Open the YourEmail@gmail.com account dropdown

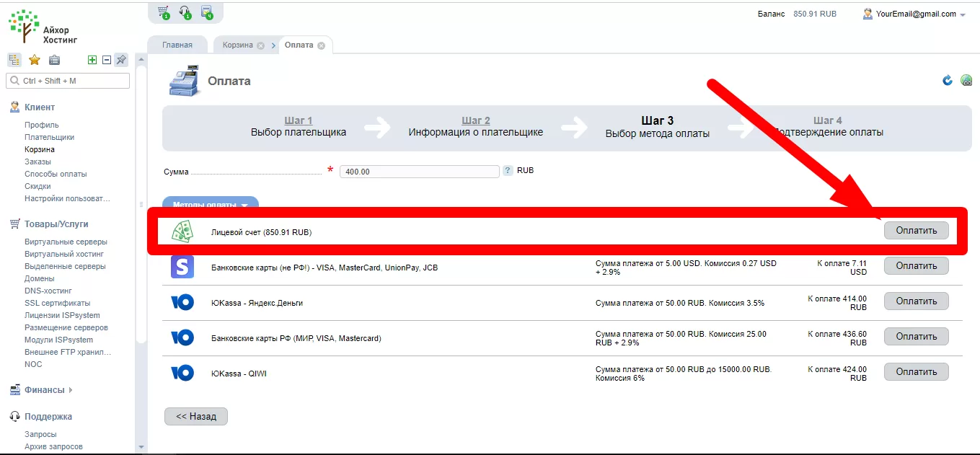coord(914,14)
